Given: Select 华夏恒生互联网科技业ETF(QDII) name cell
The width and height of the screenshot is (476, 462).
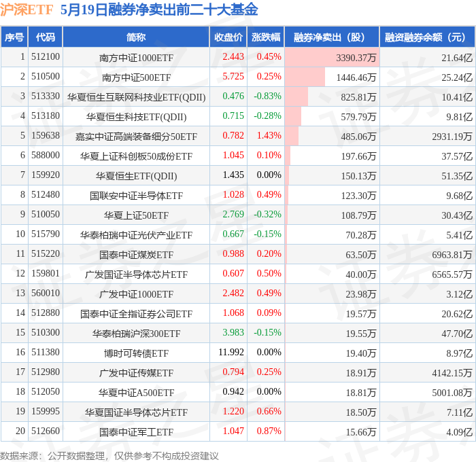Looking at the screenshot, I should click(136, 97).
